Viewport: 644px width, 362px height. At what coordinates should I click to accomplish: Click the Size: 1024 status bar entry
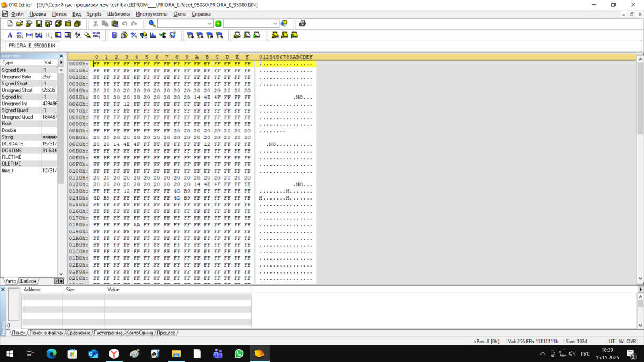(576, 341)
